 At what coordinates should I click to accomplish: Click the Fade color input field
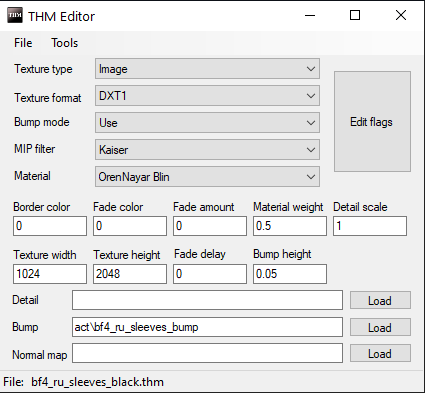point(130,226)
